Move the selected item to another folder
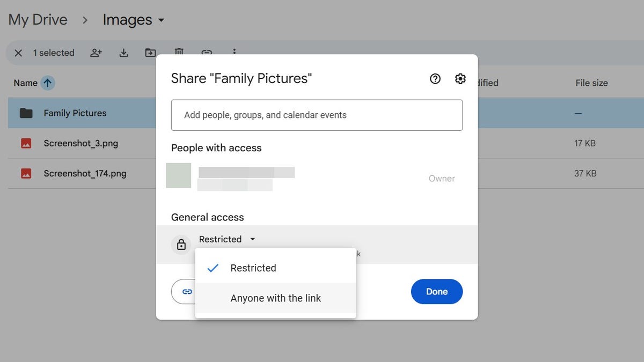 [x=151, y=53]
